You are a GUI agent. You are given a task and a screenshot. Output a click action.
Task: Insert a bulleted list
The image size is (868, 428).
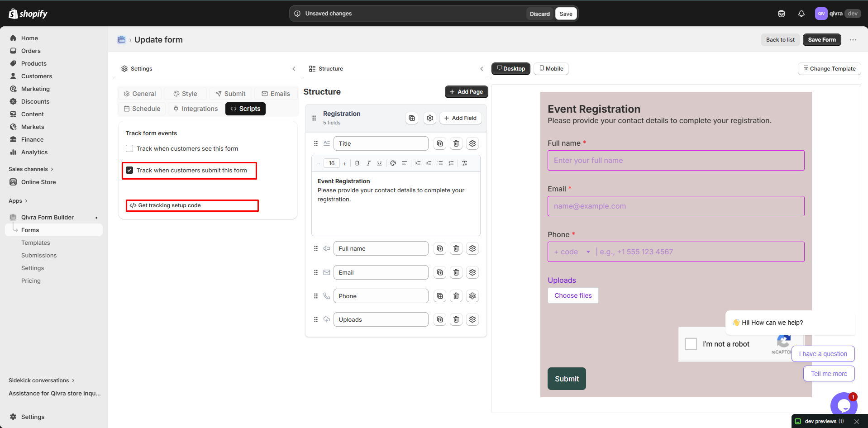click(440, 163)
